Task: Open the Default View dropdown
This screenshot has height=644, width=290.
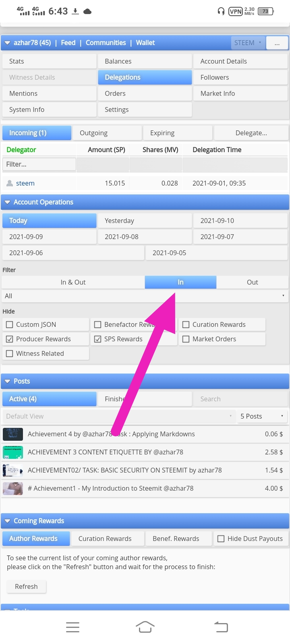Action: (119, 416)
